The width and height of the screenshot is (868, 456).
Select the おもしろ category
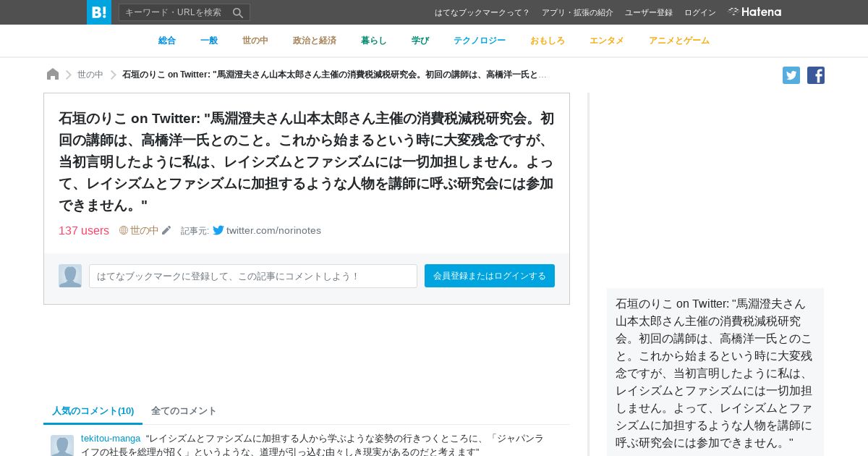(548, 41)
